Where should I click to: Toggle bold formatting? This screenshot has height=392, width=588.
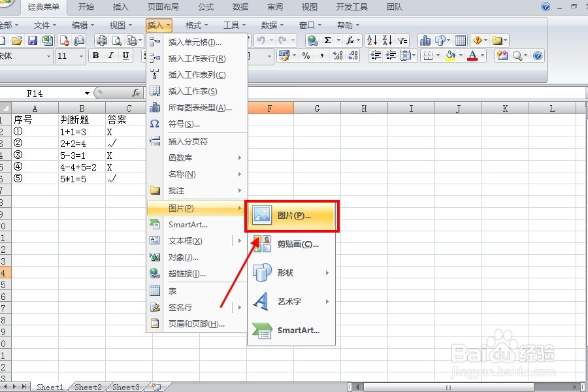[x=95, y=56]
